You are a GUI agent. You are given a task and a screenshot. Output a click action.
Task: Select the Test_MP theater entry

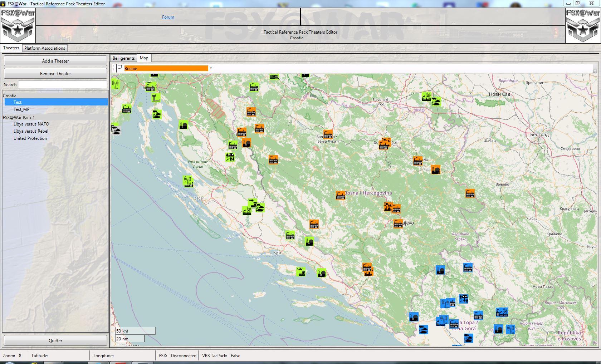(21, 109)
